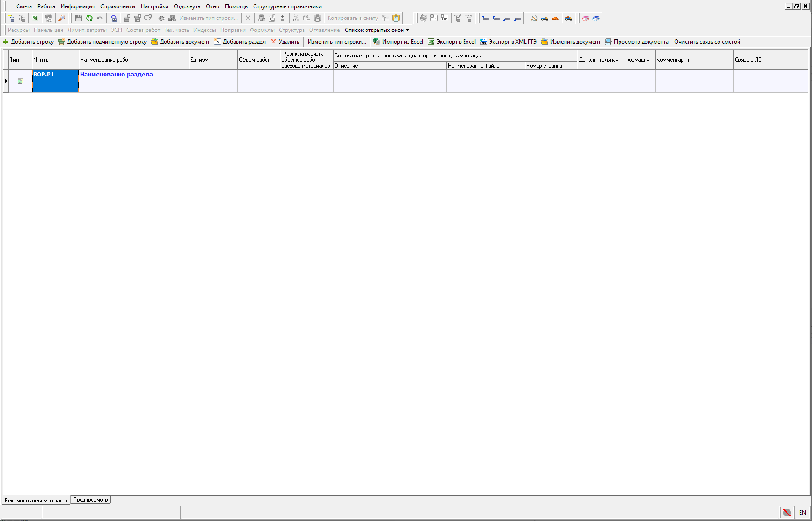Click the orange bricks materials icon
The image size is (812, 521).
(x=555, y=18)
